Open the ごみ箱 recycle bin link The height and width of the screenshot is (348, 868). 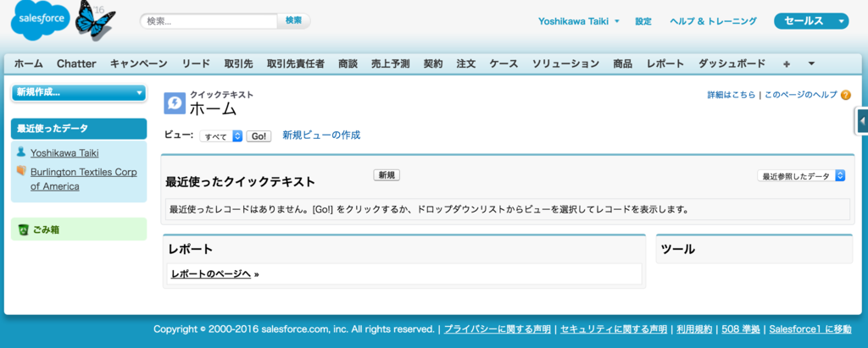point(45,229)
